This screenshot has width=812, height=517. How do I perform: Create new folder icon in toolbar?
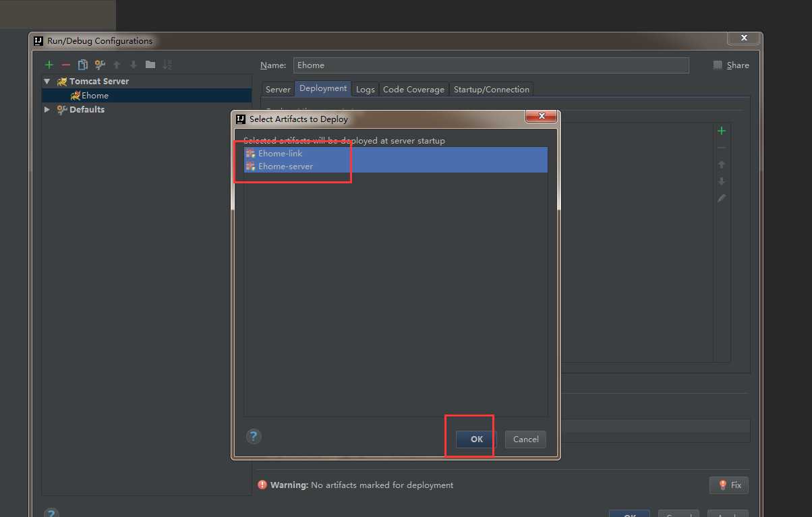point(150,65)
